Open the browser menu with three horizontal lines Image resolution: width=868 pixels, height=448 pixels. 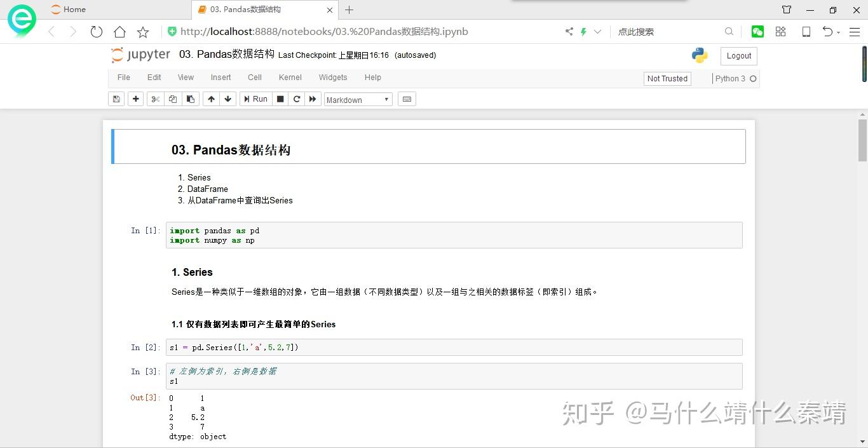(855, 31)
